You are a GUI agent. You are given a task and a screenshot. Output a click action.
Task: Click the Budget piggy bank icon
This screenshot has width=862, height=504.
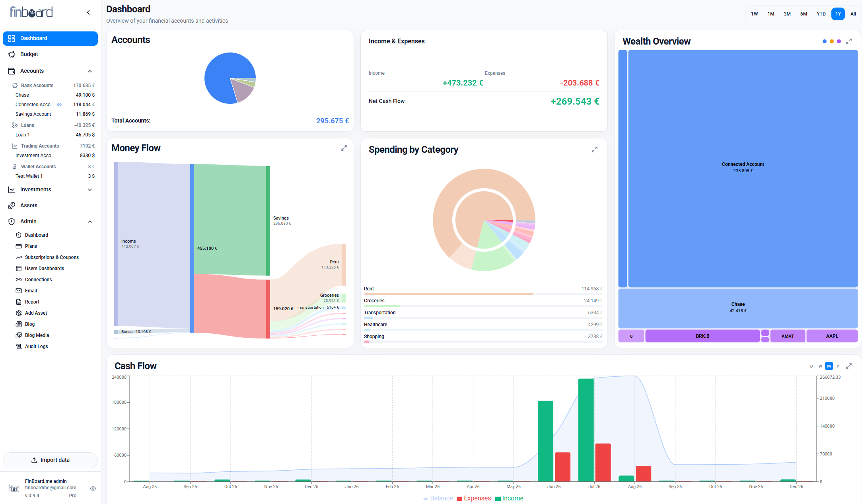[12, 54]
